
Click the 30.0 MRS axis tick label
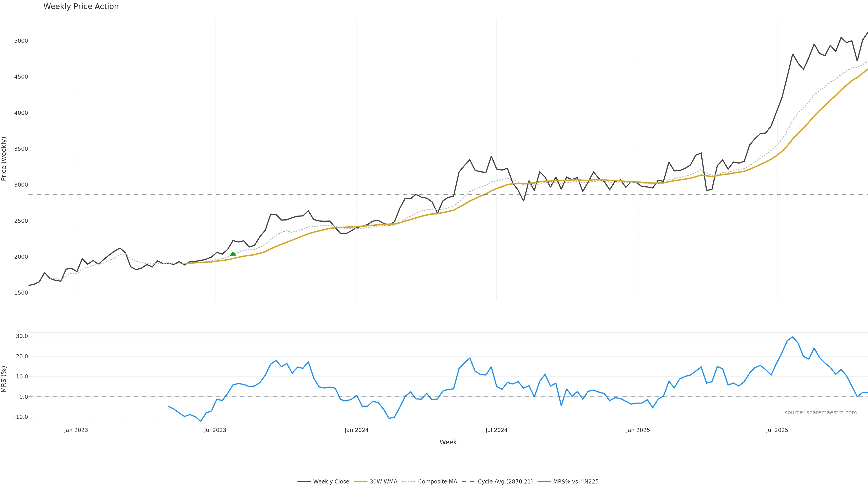click(x=22, y=336)
